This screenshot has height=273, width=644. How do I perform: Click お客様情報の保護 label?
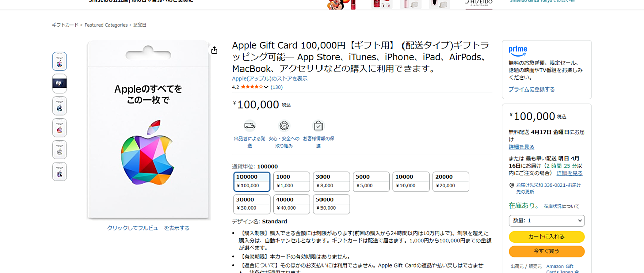click(318, 142)
